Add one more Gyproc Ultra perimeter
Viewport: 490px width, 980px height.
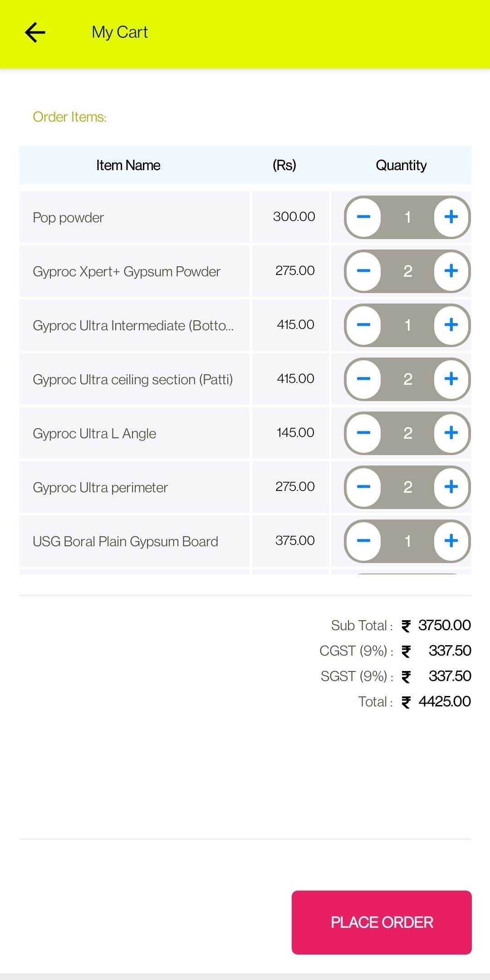point(451,487)
